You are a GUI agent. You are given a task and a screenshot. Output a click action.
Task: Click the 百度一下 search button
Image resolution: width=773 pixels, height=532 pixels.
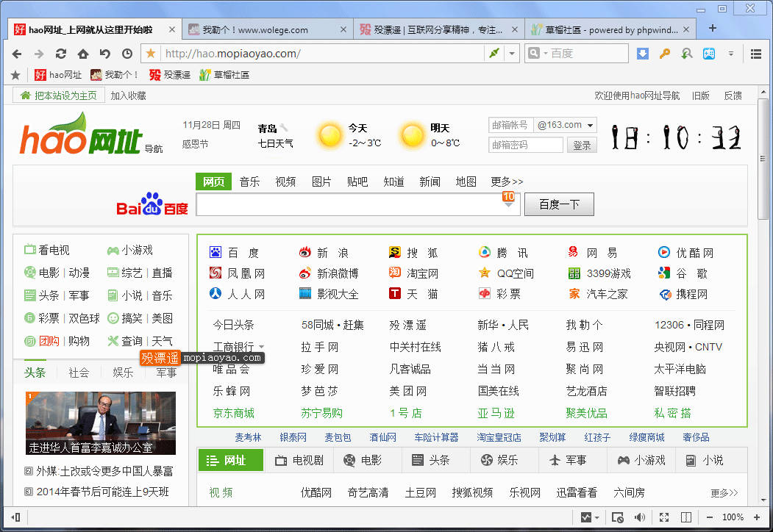click(559, 204)
